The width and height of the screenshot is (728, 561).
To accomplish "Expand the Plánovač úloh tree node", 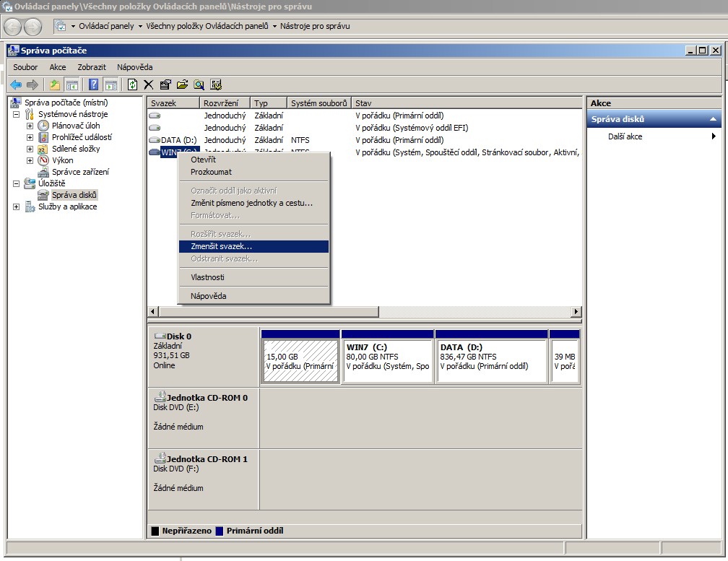I will click(x=30, y=126).
